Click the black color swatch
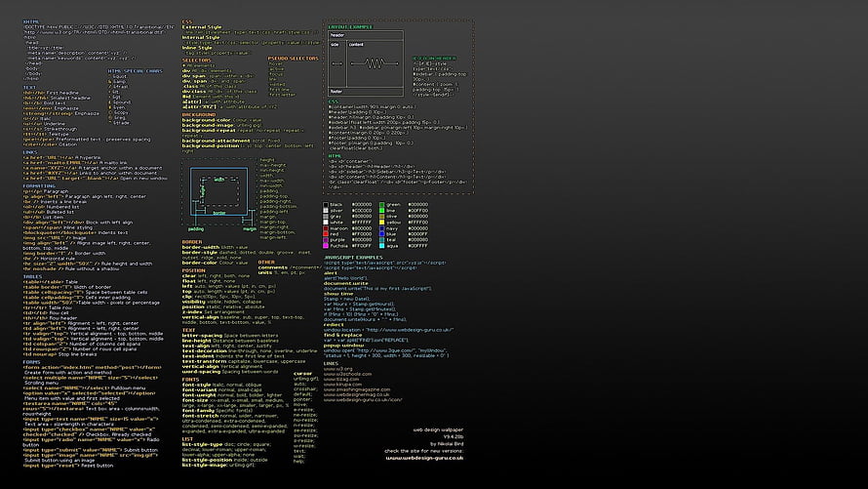The width and height of the screenshot is (868, 489). click(326, 205)
